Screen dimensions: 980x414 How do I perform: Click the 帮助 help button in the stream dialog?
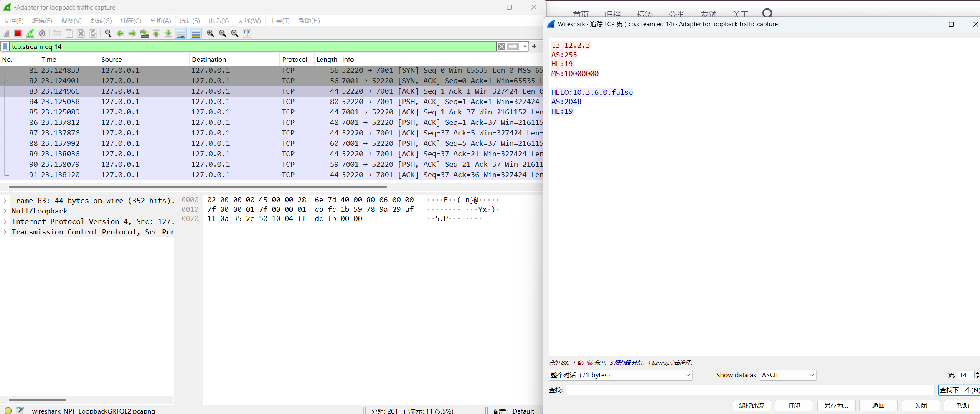(963, 406)
